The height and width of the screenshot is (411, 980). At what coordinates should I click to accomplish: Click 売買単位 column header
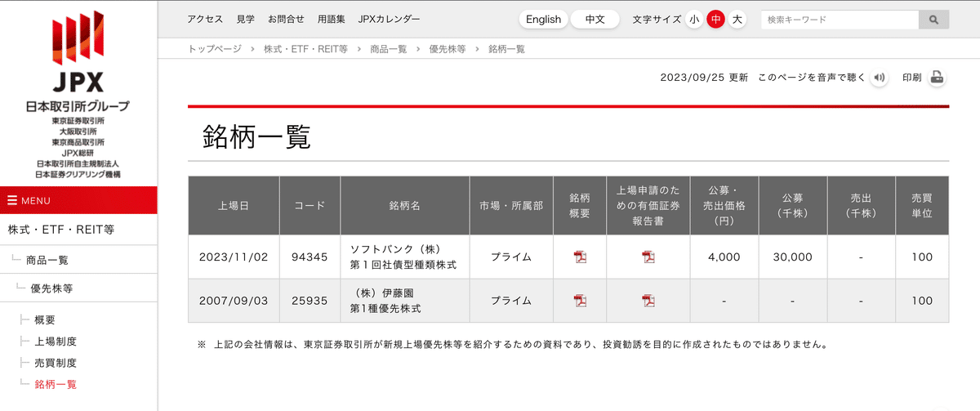click(x=922, y=206)
